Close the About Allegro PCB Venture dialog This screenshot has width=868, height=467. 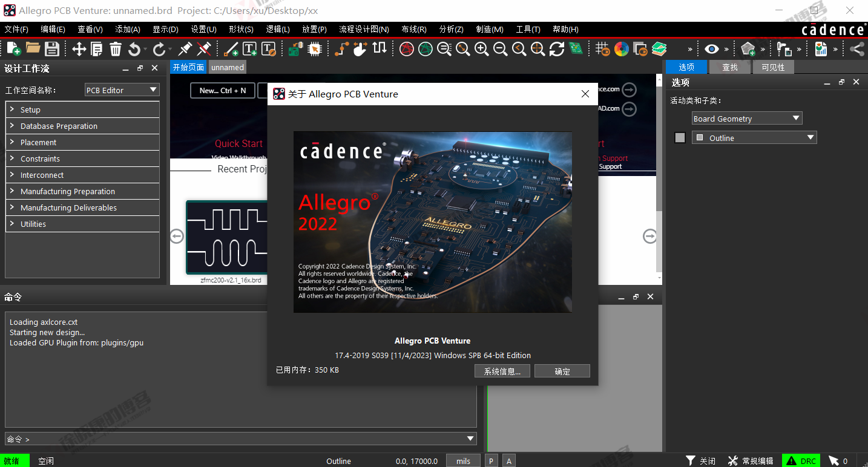[x=585, y=94]
